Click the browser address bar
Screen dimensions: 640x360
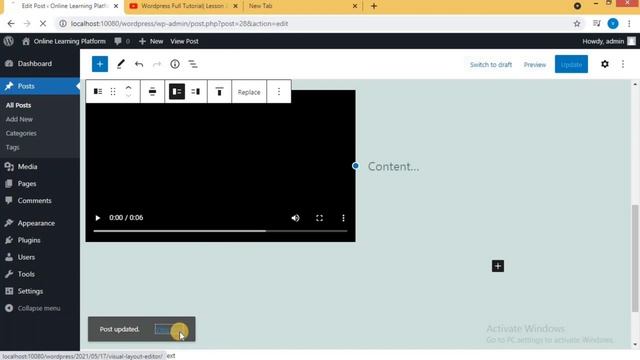tap(318, 24)
